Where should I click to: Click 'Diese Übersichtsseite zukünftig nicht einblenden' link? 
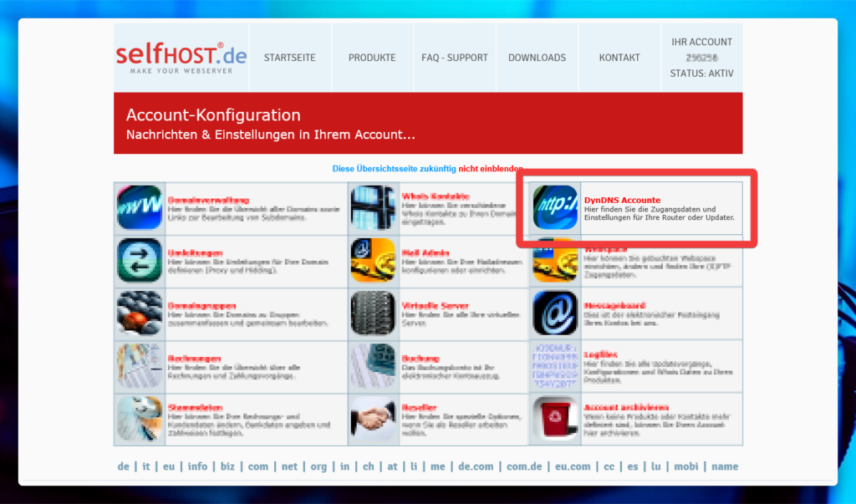[428, 169]
